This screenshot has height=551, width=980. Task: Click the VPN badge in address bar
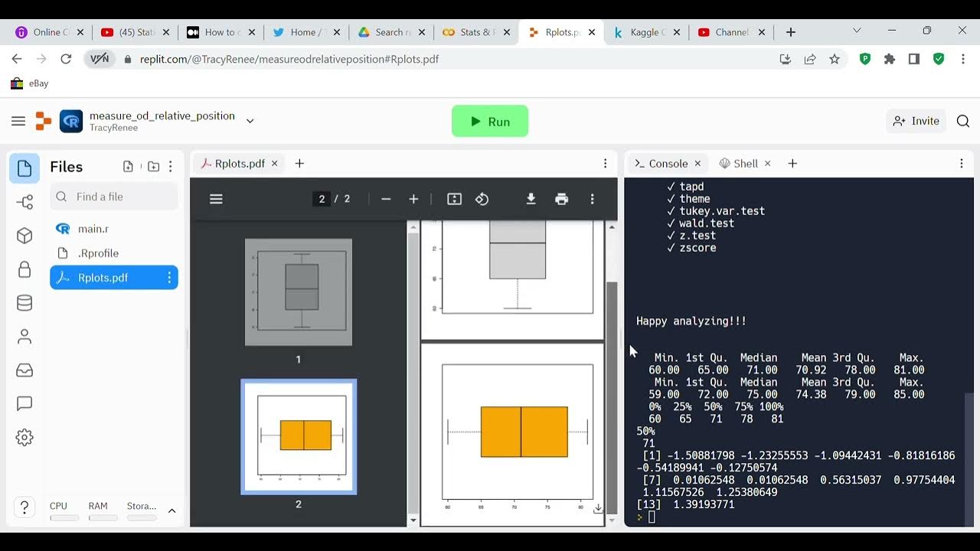[x=100, y=59]
